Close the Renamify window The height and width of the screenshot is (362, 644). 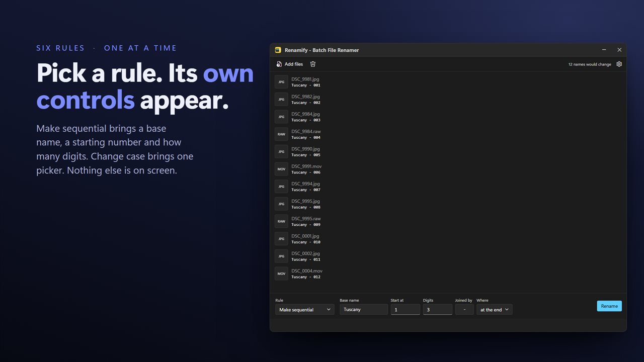tap(619, 50)
